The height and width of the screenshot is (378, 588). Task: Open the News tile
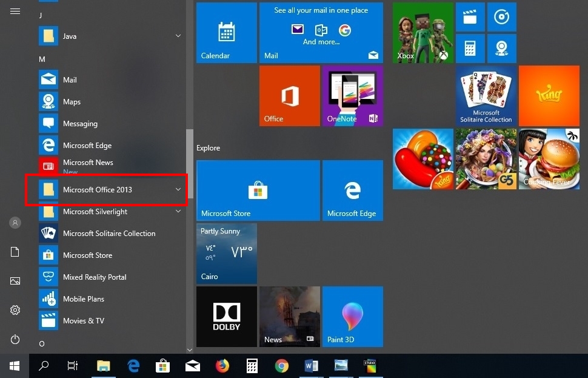pyautogui.click(x=290, y=317)
